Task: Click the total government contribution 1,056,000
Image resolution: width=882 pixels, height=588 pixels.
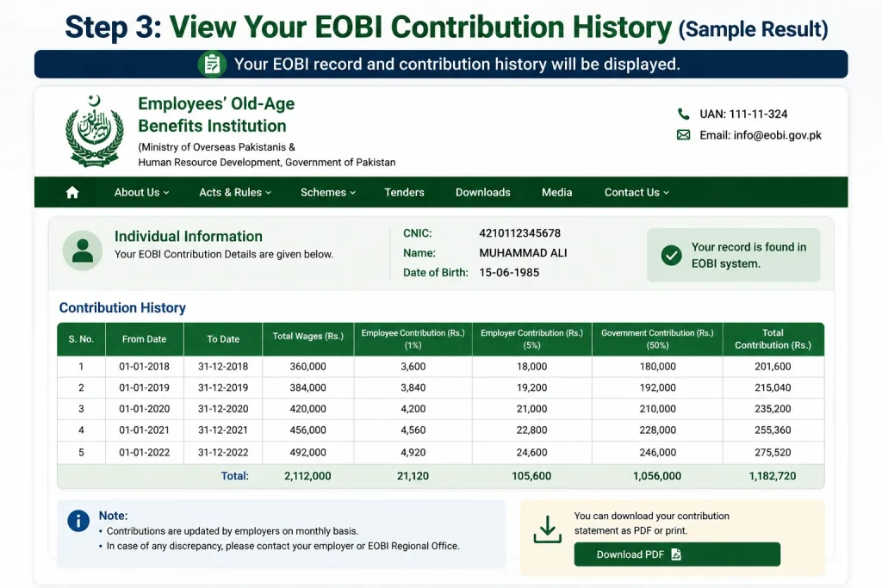Action: (657, 476)
